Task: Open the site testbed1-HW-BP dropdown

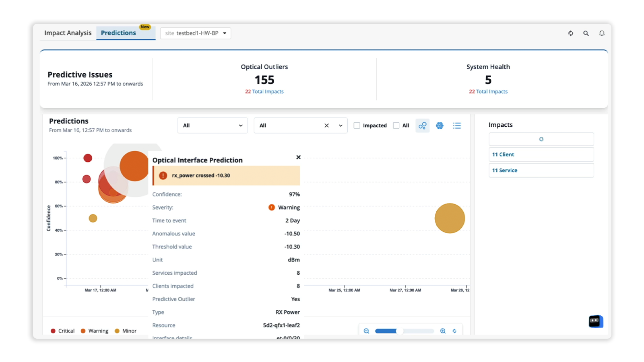Action: (196, 33)
